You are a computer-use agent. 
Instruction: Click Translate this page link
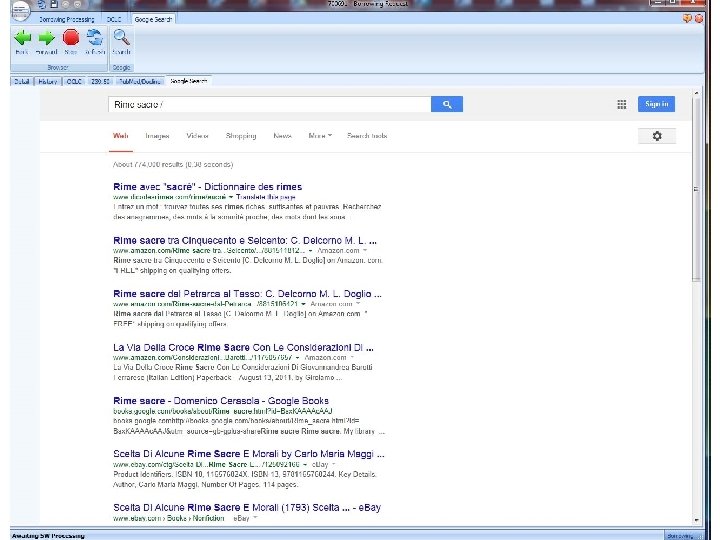click(x=266, y=197)
